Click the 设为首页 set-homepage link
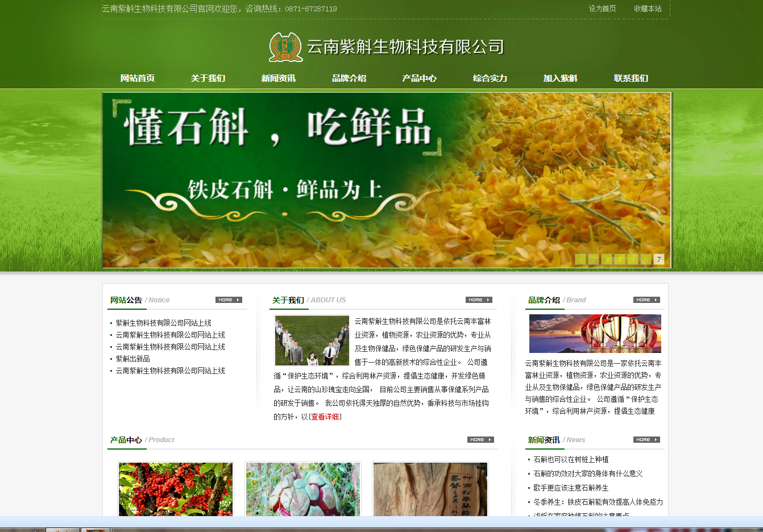763x532 pixels. (602, 9)
